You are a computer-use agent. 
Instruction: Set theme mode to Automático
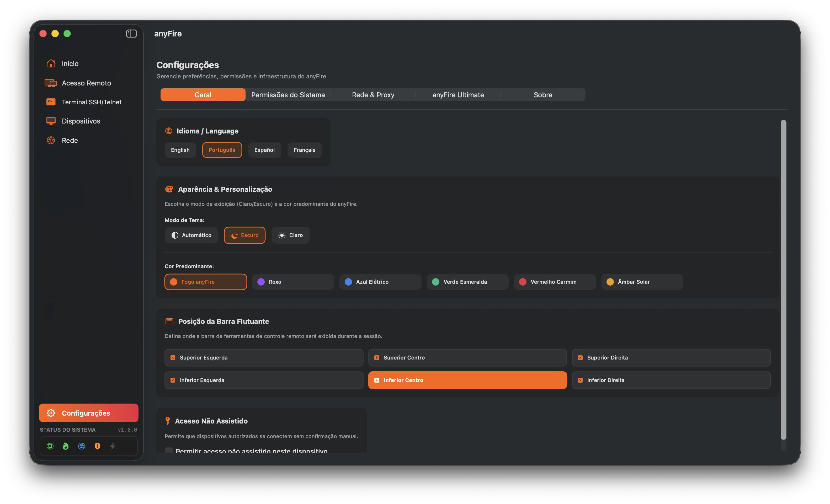pyautogui.click(x=191, y=235)
